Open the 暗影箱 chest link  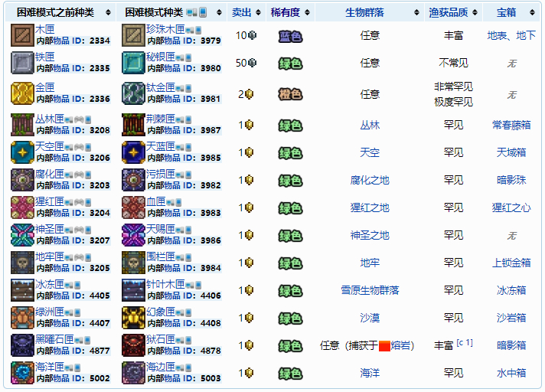[511, 345]
